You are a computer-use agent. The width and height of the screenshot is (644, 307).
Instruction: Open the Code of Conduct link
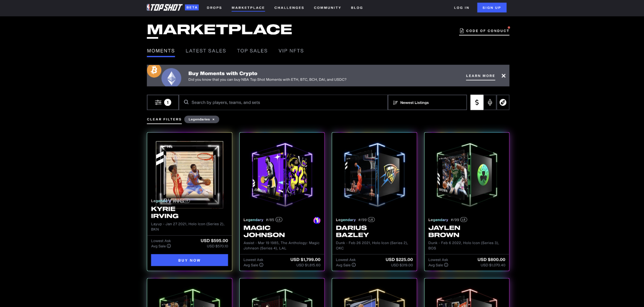pyautogui.click(x=484, y=31)
